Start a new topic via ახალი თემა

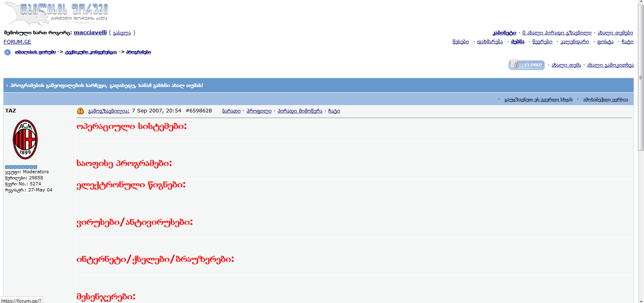[x=566, y=65]
